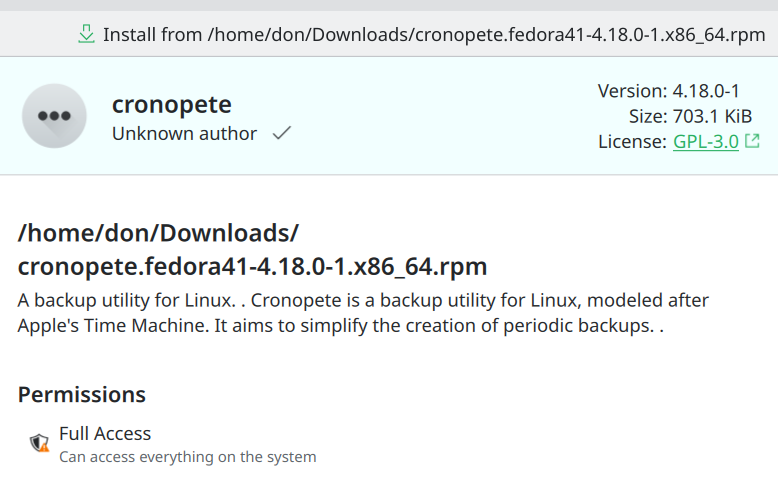Click the Version 4.18.0-1 text
Viewport: 778px width, 486px height.
point(668,91)
